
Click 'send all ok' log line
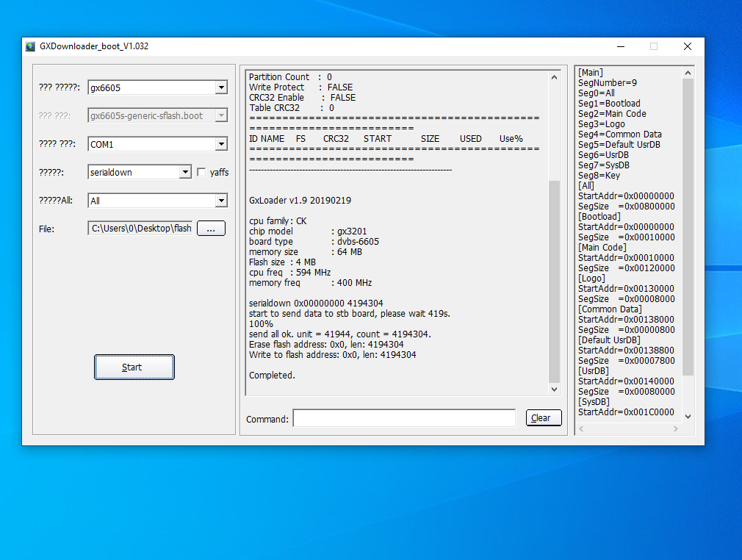coord(340,334)
